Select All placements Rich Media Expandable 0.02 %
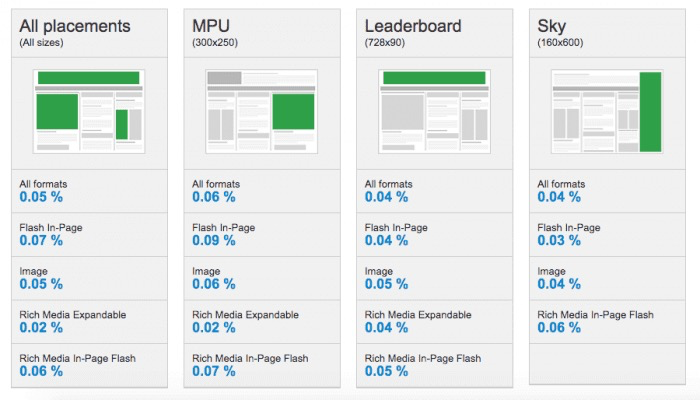This screenshot has width=700, height=400. 41,328
